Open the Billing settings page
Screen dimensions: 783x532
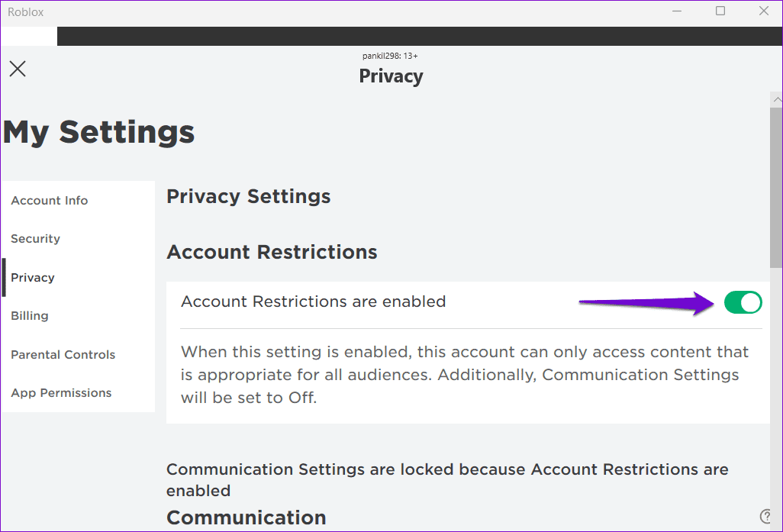[x=30, y=316]
